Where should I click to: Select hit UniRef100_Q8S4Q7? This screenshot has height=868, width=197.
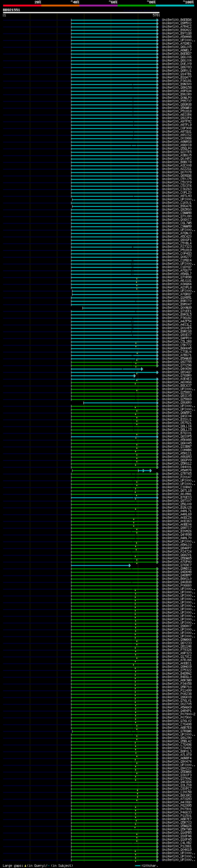click(x=176, y=372)
